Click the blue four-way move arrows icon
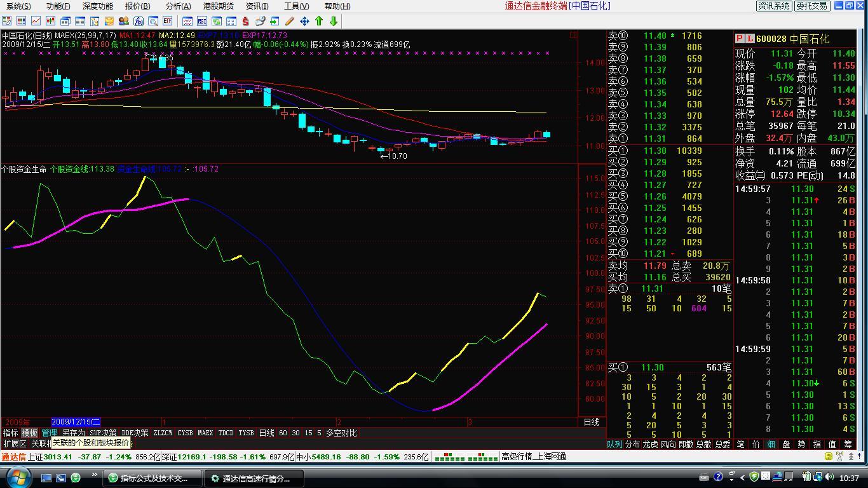Screen dimensions: 868x488 (x=304, y=21)
